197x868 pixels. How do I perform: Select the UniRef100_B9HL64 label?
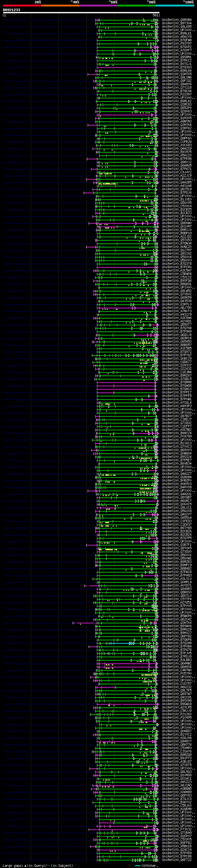176,71
